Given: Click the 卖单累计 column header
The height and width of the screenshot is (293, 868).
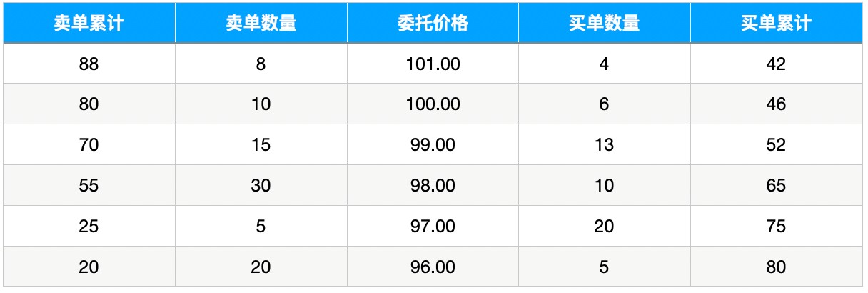Looking at the screenshot, I should point(89,23).
